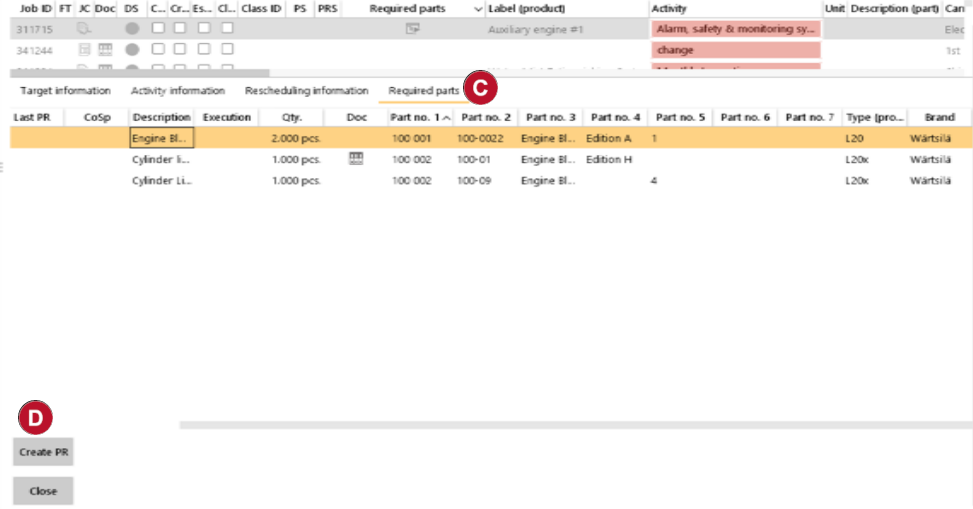Select the Required parts tab
This screenshot has height=509, width=973.
pyautogui.click(x=424, y=91)
